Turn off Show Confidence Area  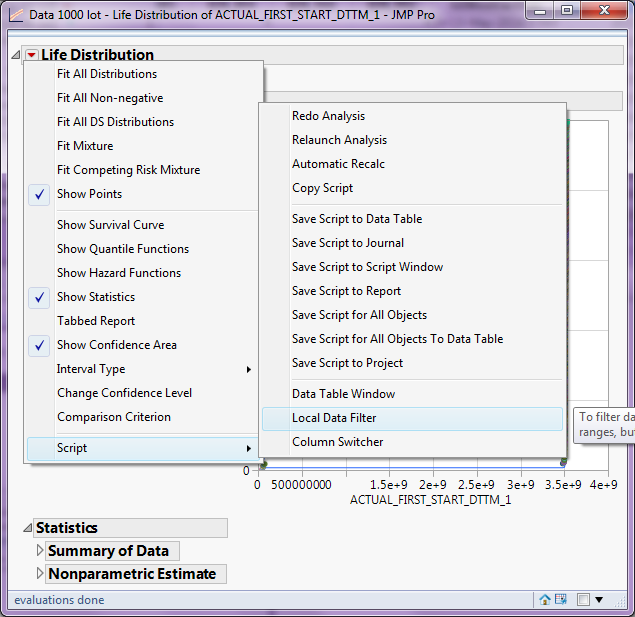pyautogui.click(x=116, y=345)
